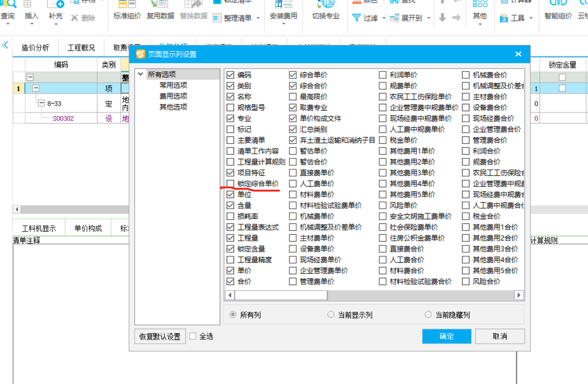588x384 pixels.
Task: Click the 取消 button
Action: (x=500, y=336)
